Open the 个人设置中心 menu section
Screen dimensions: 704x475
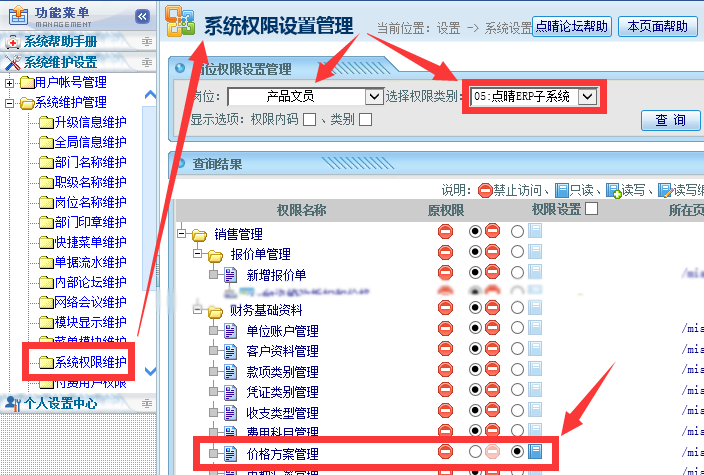60,403
